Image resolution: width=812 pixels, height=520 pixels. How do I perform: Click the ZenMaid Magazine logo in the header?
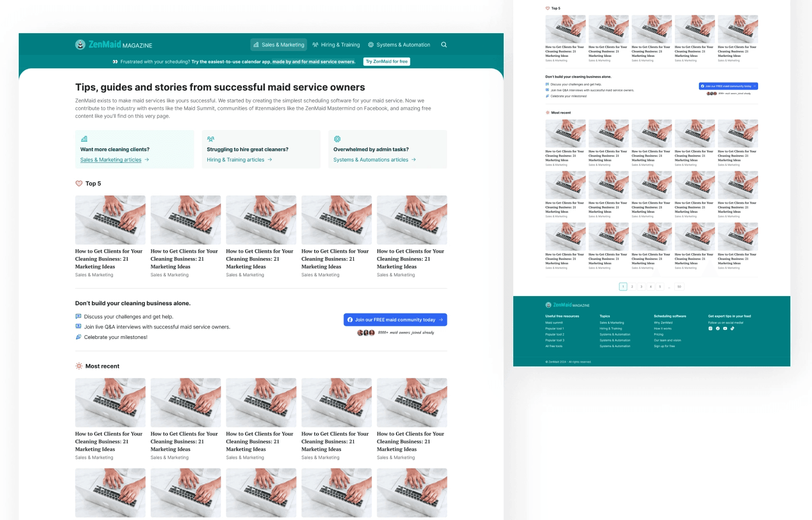pyautogui.click(x=114, y=45)
